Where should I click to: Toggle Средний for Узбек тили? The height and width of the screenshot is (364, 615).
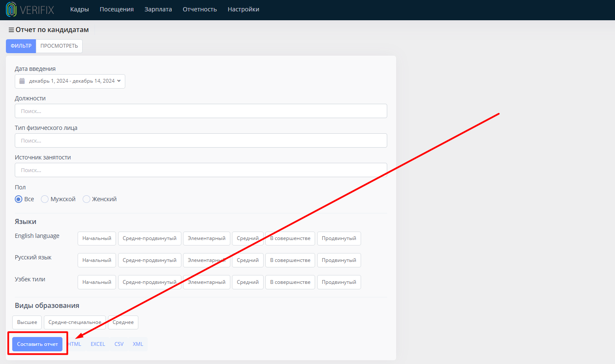248,282
